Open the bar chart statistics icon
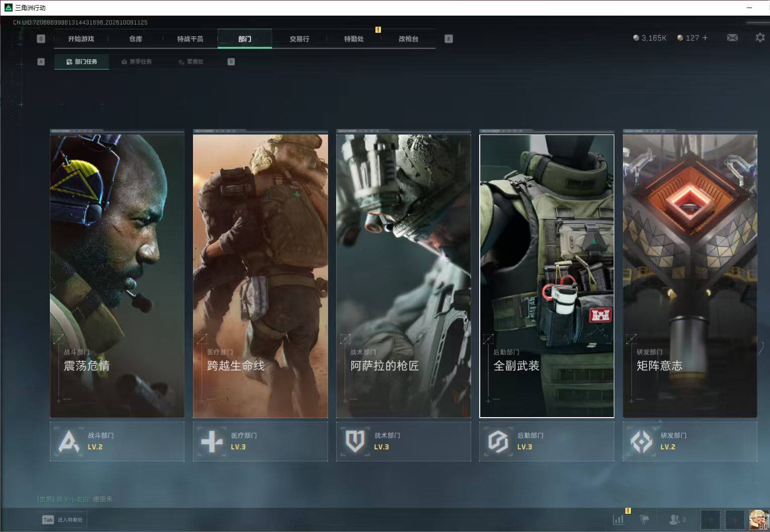 point(618,519)
